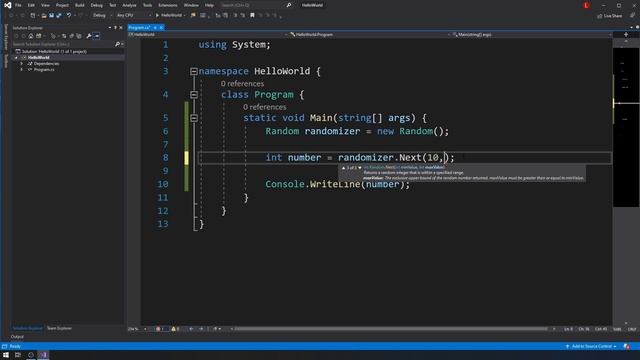This screenshot has width=640, height=360.
Task: Expand the Program.cs node arrow
Action: [22, 70]
